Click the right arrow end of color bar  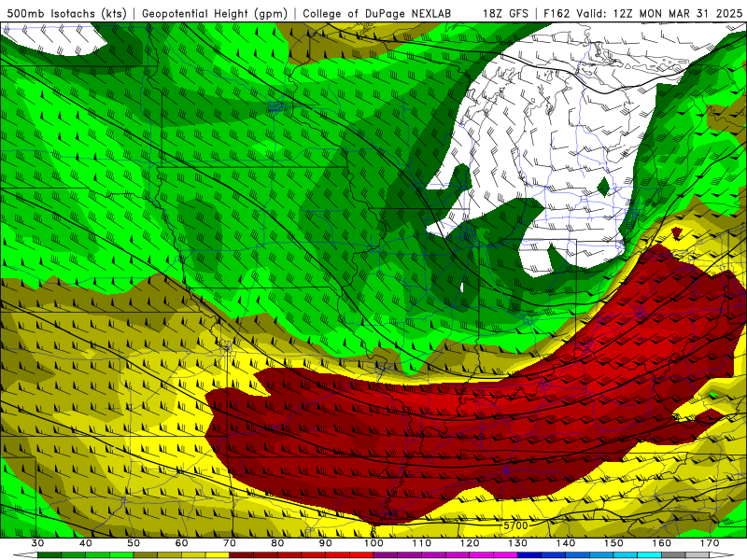point(722,554)
